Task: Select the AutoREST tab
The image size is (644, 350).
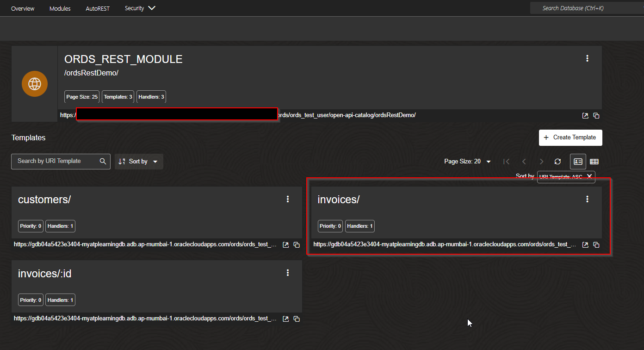Action: click(98, 8)
